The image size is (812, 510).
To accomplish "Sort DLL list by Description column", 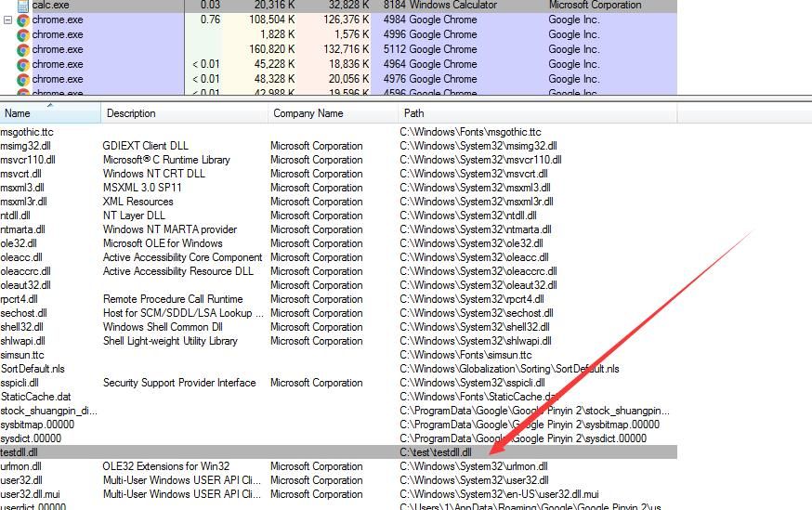I will tap(184, 113).
